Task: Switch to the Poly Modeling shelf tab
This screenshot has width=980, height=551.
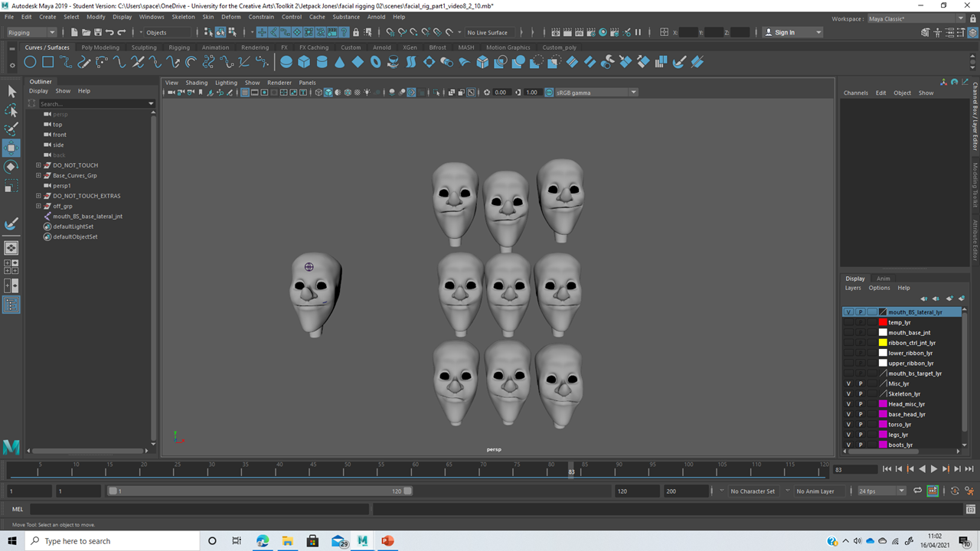Action: (100, 47)
